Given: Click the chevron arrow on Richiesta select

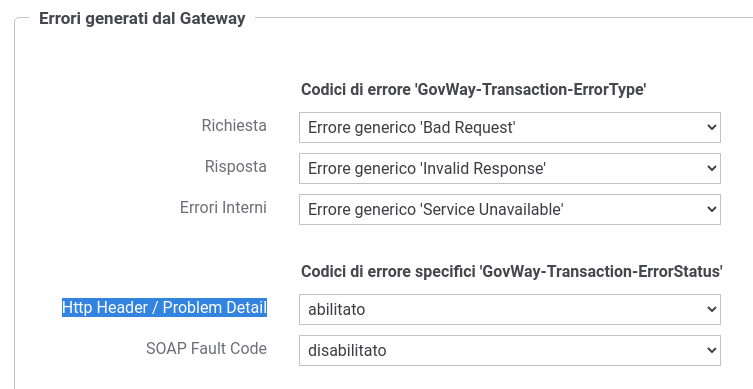Looking at the screenshot, I should coord(712,127).
